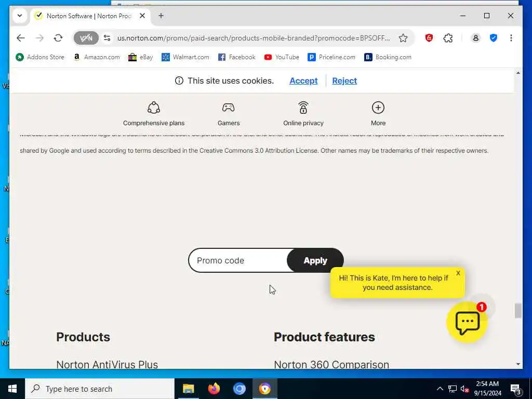This screenshot has height=399, width=532.
Task: Open Firefox from the taskbar
Action: pos(214,389)
